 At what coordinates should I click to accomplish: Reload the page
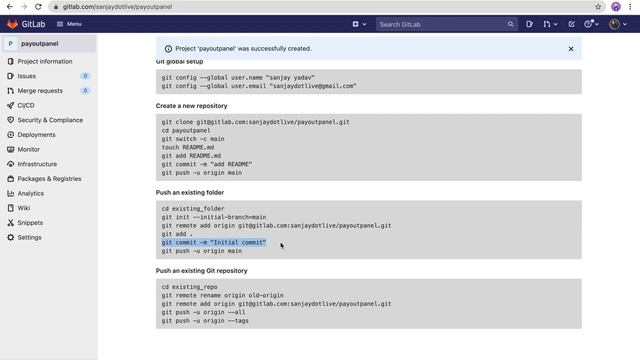(x=38, y=7)
